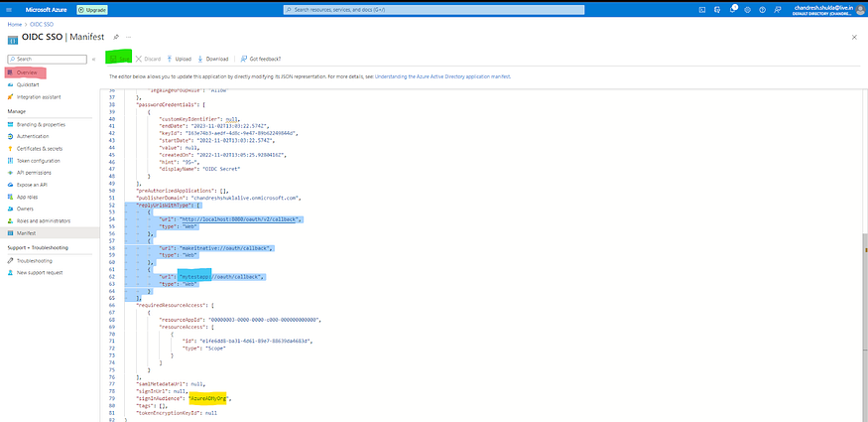Click the Branding & properties icon
868x422 pixels.
pyautogui.click(x=11, y=124)
